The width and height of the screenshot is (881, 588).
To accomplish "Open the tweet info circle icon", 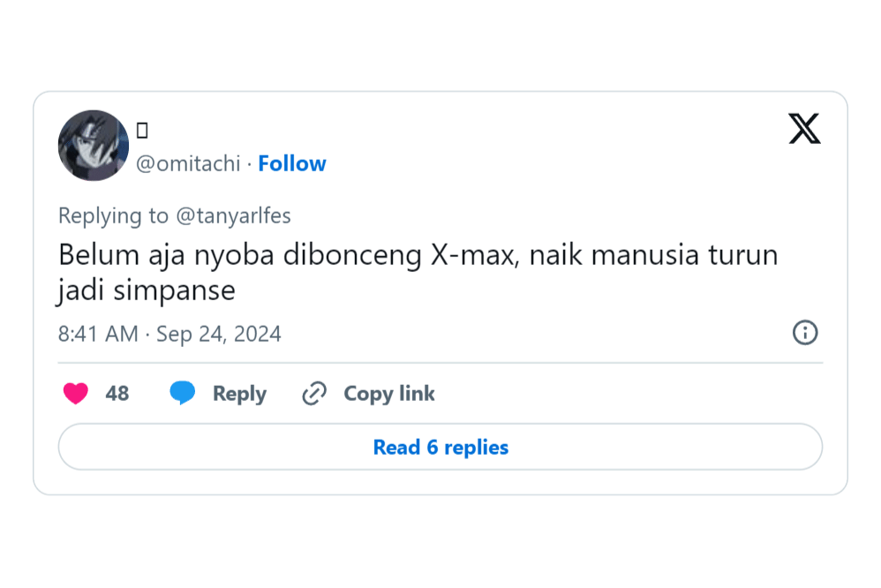I will click(x=805, y=333).
